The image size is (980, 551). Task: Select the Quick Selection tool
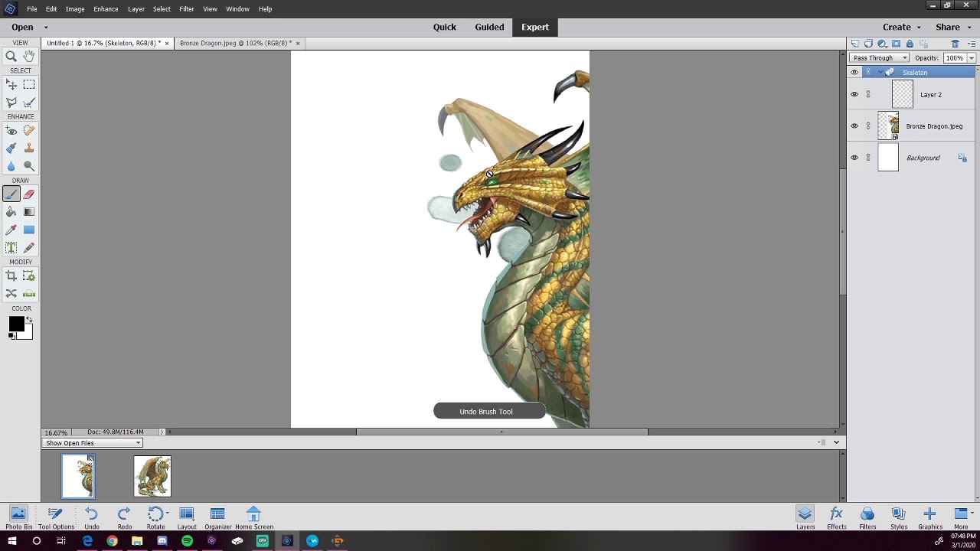(x=29, y=103)
